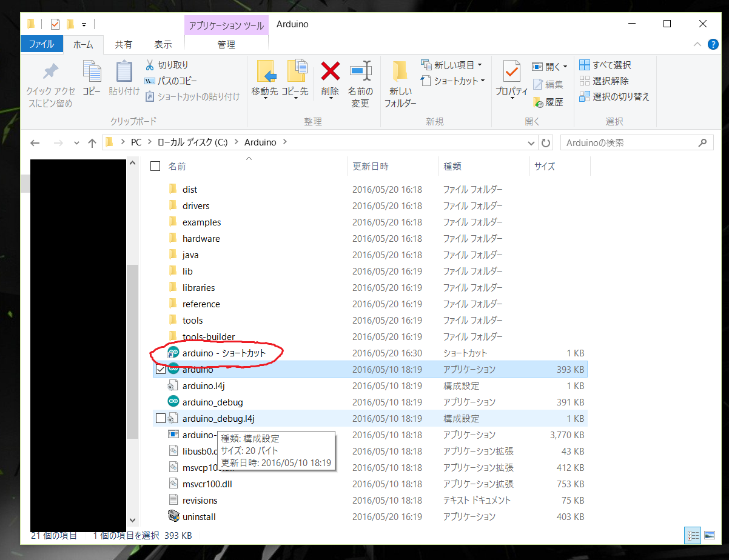Click the navigation pane scroll down arrow
The width and height of the screenshot is (729, 560).
(133, 520)
